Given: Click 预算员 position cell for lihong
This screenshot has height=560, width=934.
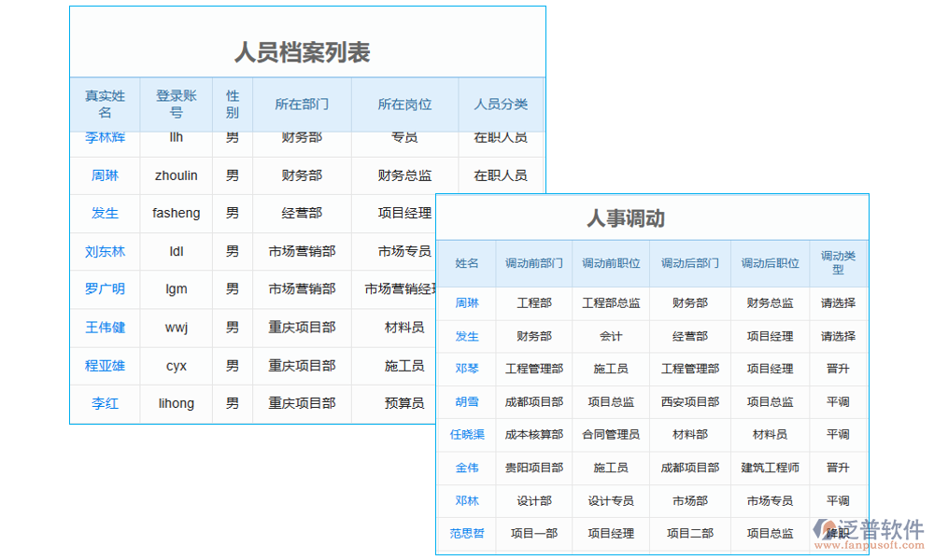Looking at the screenshot, I should tap(404, 403).
